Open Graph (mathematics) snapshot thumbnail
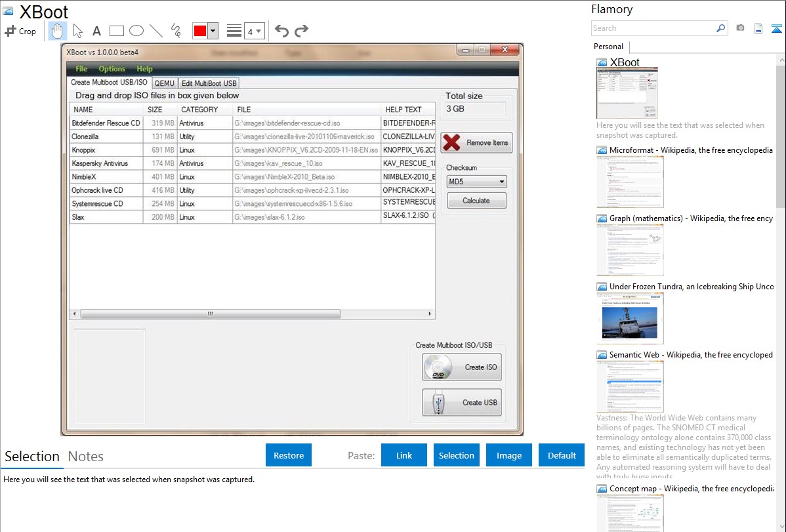 coord(630,250)
